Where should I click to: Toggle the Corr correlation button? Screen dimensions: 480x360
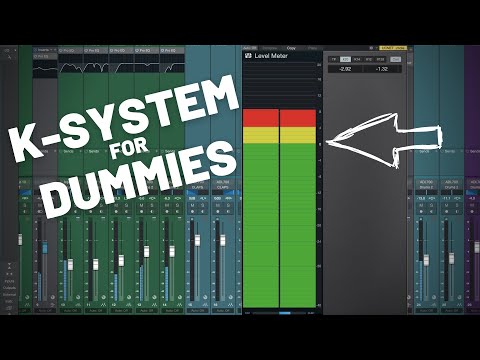click(x=396, y=59)
